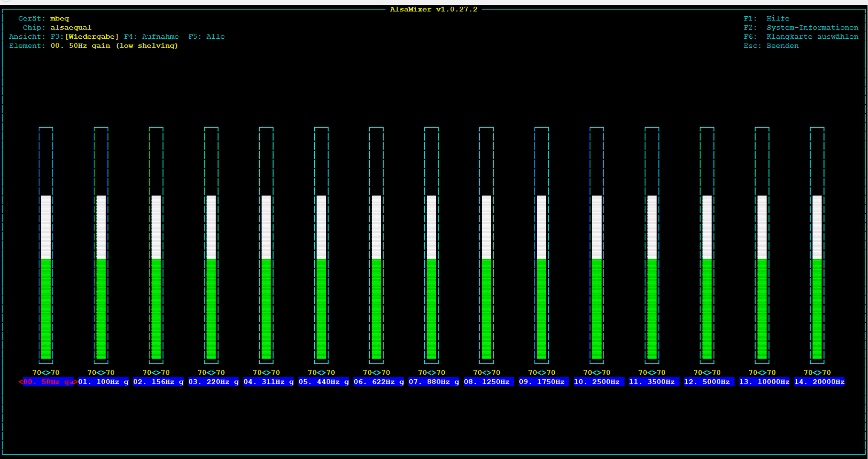
Task: Click the 70<>70 value under 880Hz
Action: coord(431,373)
